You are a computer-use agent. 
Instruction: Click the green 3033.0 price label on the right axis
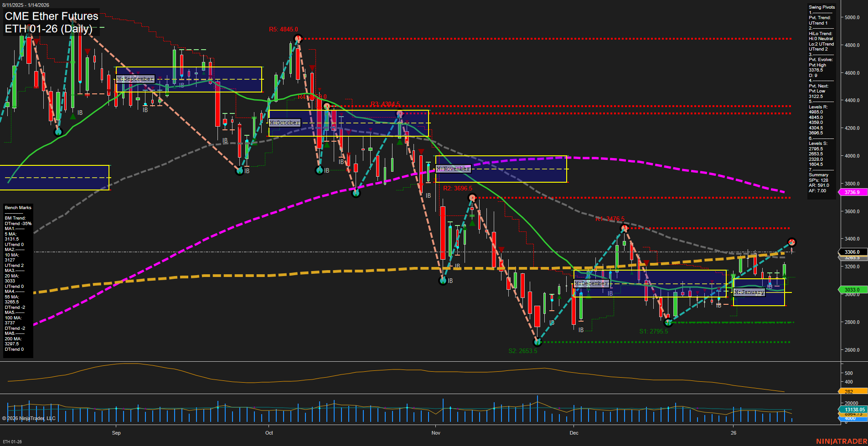click(x=852, y=289)
